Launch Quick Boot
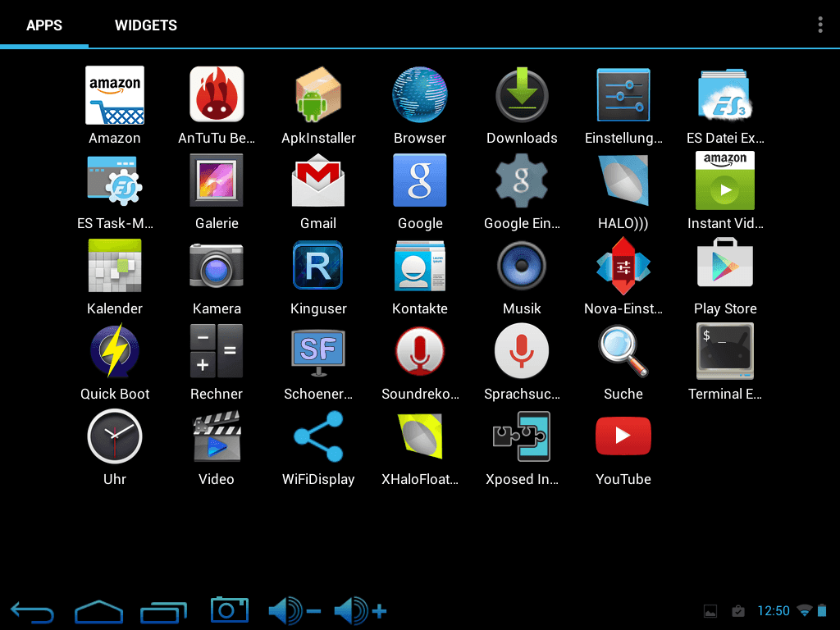Image resolution: width=840 pixels, height=630 pixels. (115, 351)
